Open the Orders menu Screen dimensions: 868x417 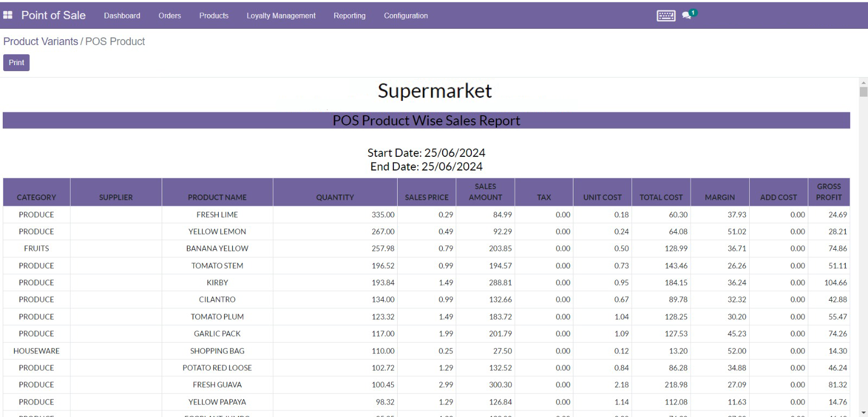pyautogui.click(x=170, y=16)
